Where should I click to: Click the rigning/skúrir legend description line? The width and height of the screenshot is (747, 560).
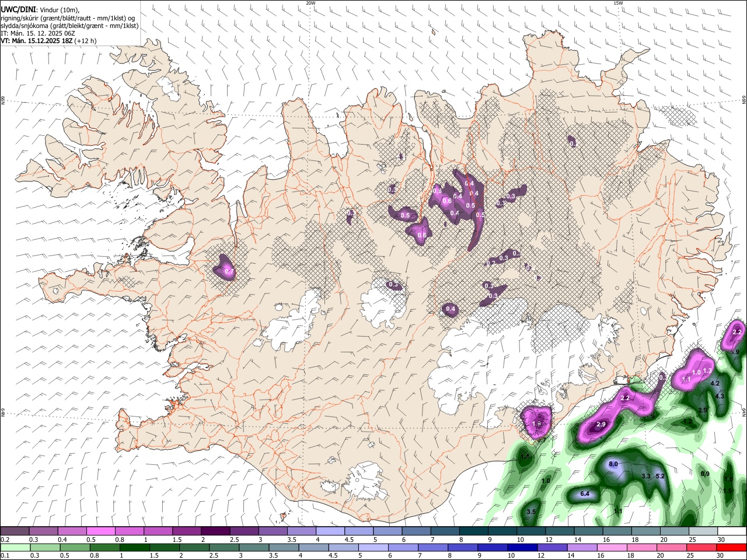[68, 18]
